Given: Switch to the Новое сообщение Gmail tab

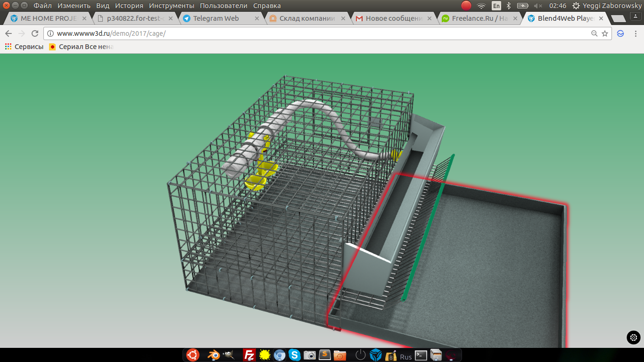Looking at the screenshot, I should click(x=394, y=19).
